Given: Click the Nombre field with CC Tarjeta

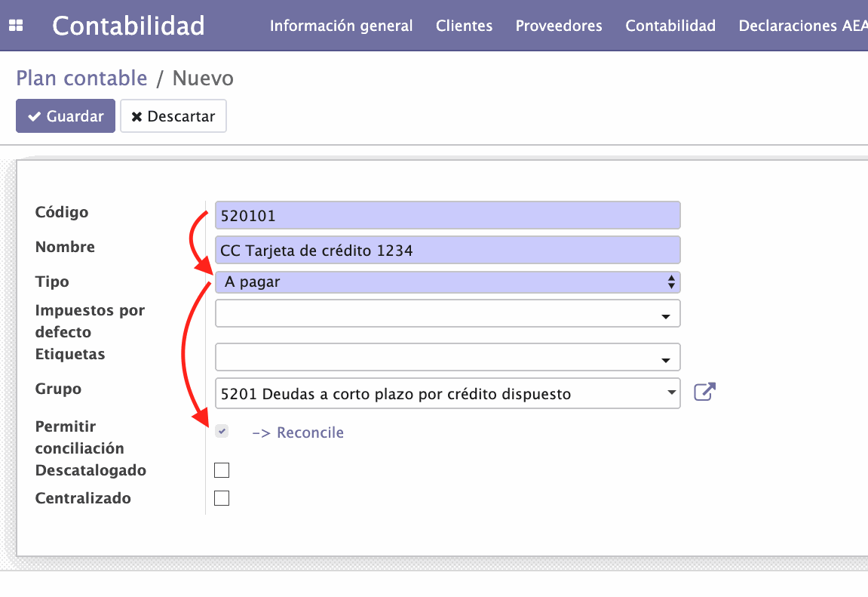Looking at the screenshot, I should pyautogui.click(x=447, y=251).
